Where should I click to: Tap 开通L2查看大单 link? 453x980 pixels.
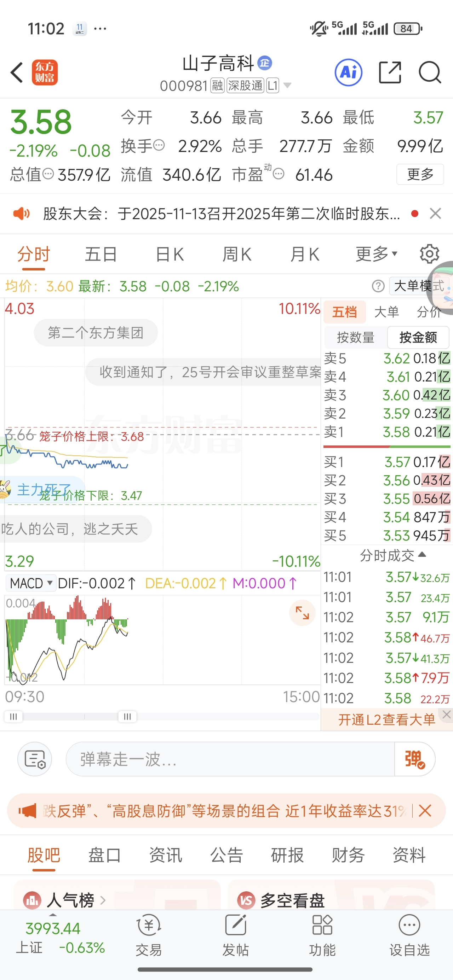[386, 719]
